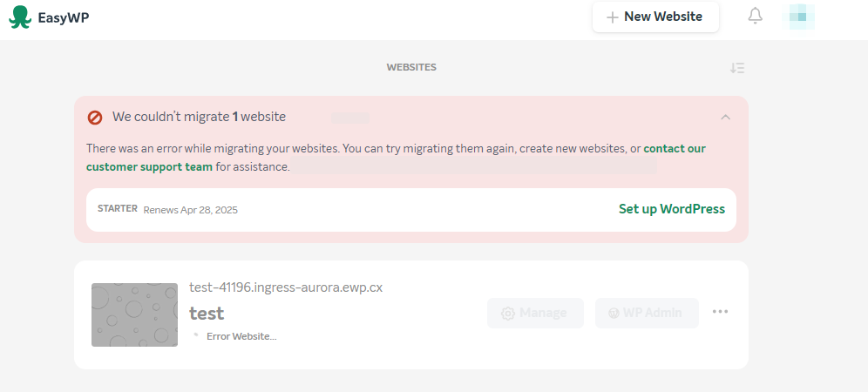This screenshot has width=868, height=392.
Task: Click the 'test' website title
Action: pyautogui.click(x=207, y=313)
